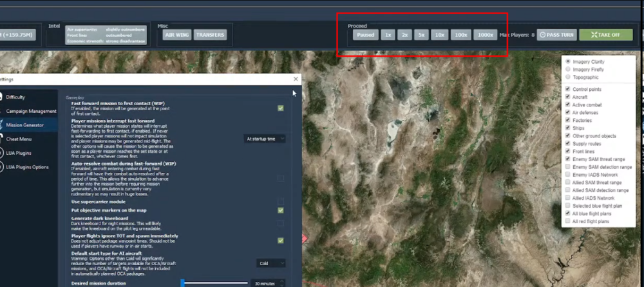Enable Allied SAM threat range overlay
Screen dimensions: 644x287
pos(567,182)
